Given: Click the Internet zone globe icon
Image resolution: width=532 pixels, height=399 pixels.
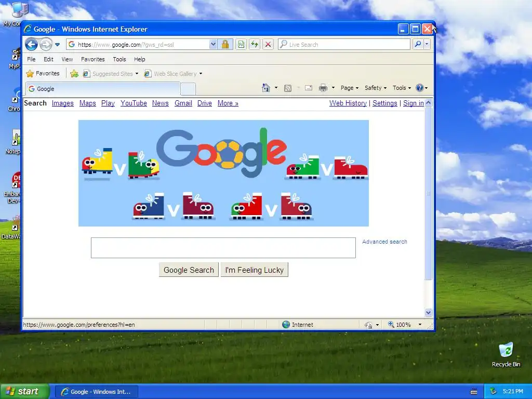Looking at the screenshot, I should (x=286, y=325).
